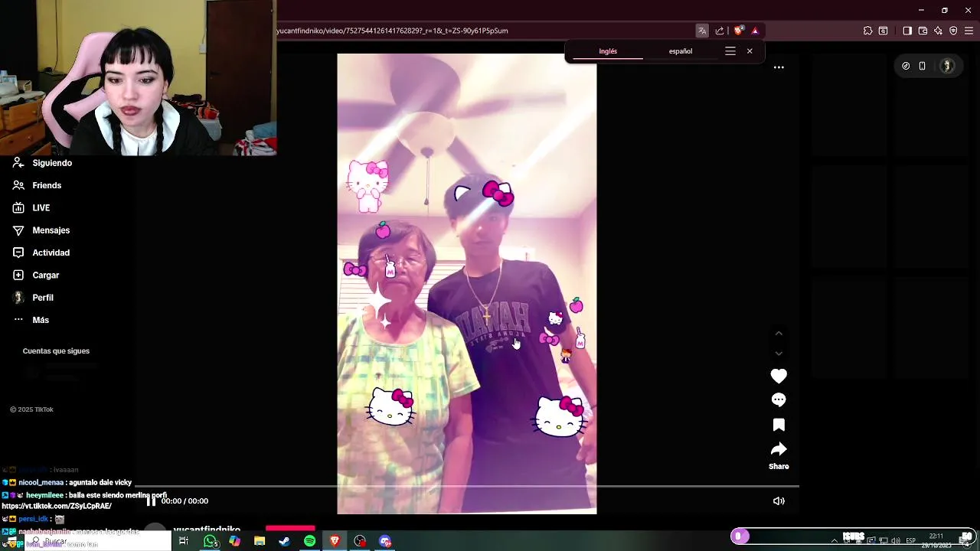
Task: Open the video comments bubble icon
Action: (779, 399)
